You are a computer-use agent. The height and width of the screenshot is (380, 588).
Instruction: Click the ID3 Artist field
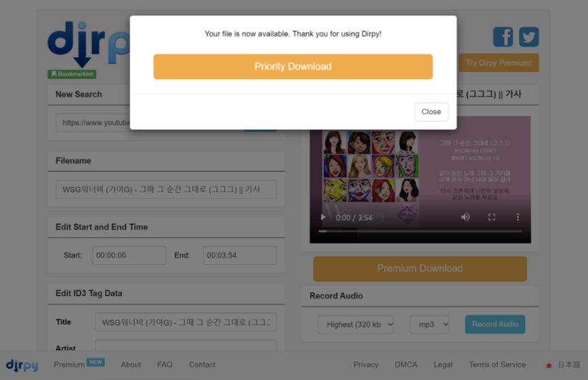pos(186,345)
